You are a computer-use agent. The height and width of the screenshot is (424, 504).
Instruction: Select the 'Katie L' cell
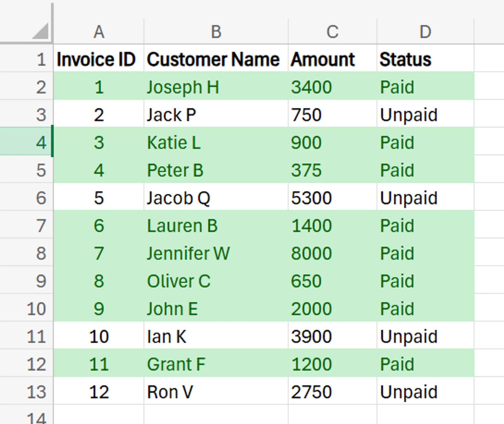click(x=216, y=141)
